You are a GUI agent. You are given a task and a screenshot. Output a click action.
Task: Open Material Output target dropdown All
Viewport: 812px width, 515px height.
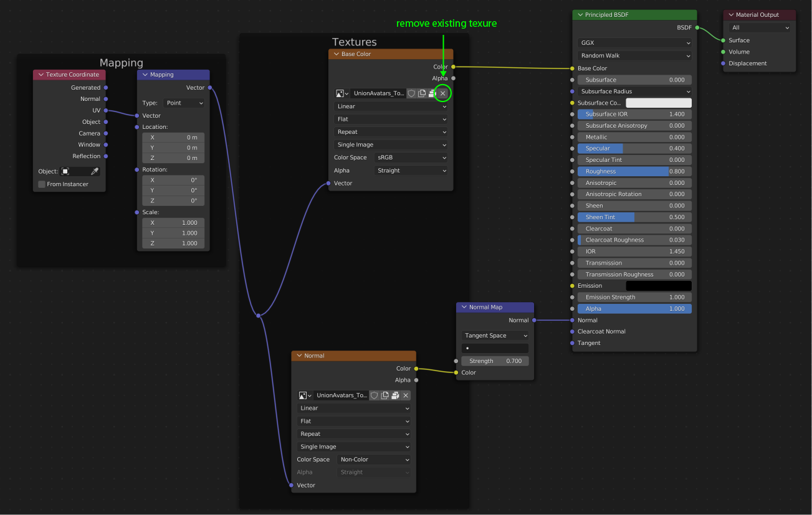pyautogui.click(x=760, y=27)
